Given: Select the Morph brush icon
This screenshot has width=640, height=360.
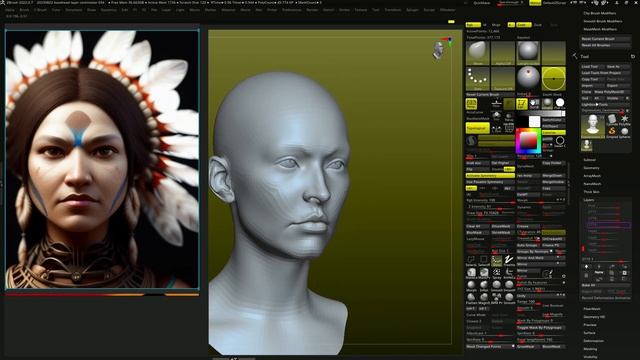Looking at the screenshot, I should click(471, 286).
